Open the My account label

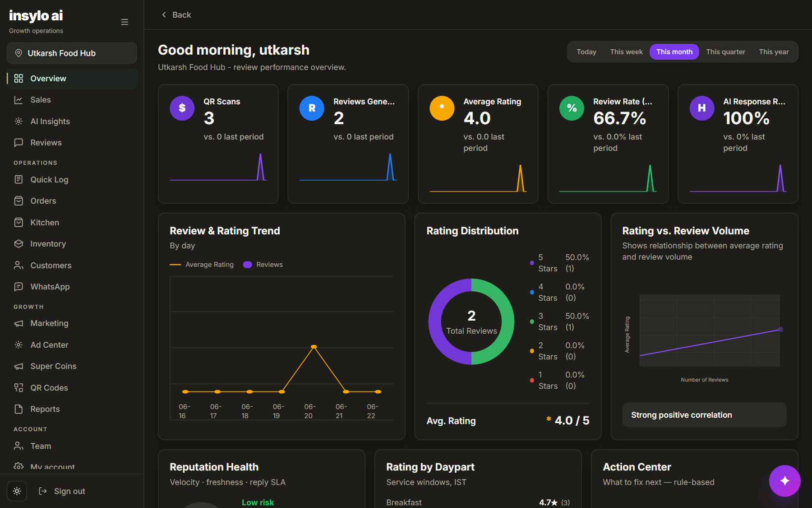[53, 467]
